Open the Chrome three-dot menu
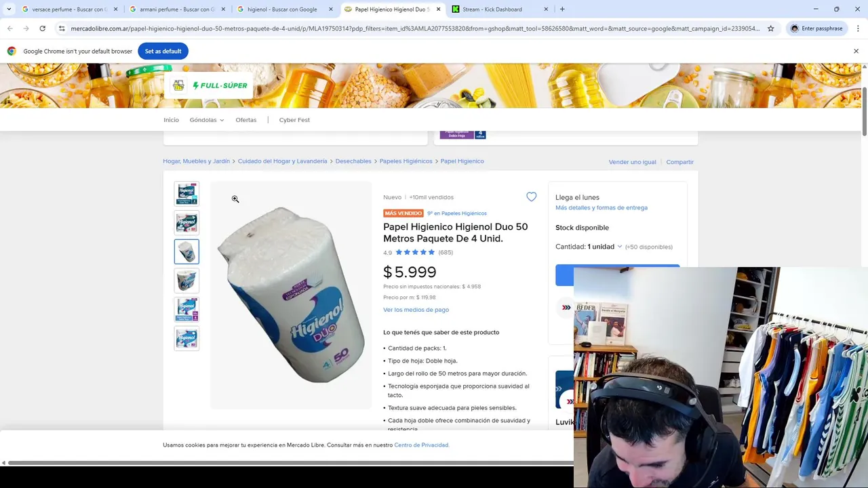The image size is (868, 488). pyautogui.click(x=858, y=28)
